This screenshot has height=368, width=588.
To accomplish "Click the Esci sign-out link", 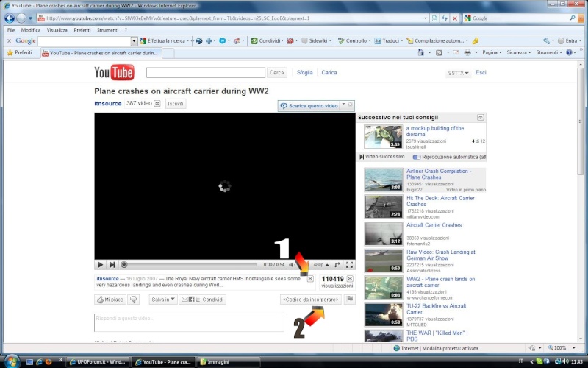I will point(481,72).
